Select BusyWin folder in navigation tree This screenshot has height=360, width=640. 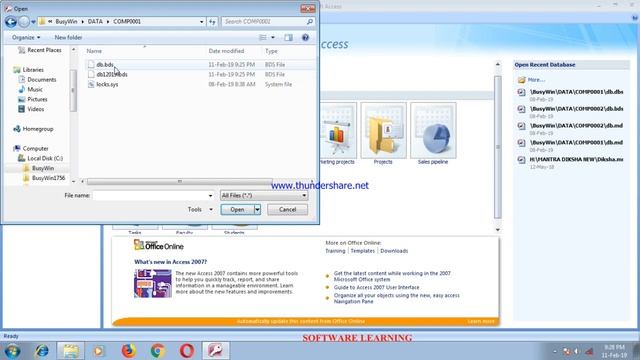tap(43, 168)
